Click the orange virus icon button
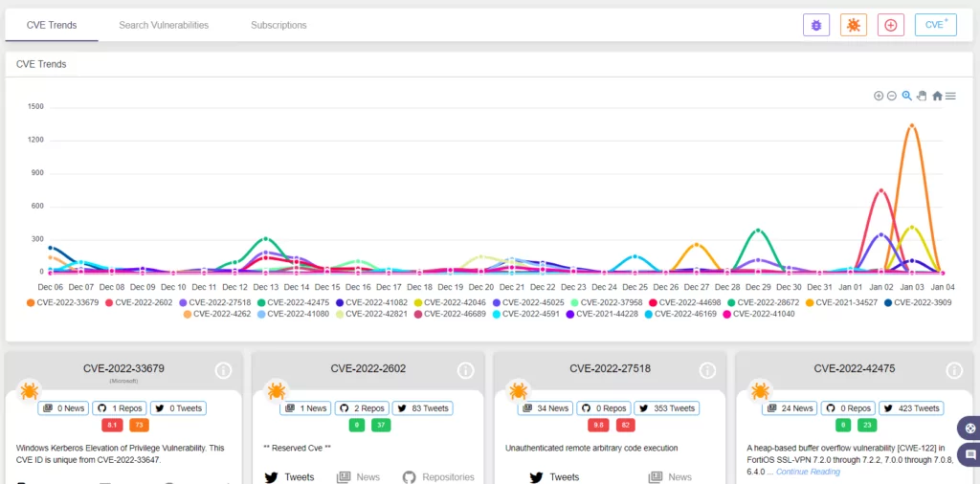The width and height of the screenshot is (980, 484). (x=853, y=25)
